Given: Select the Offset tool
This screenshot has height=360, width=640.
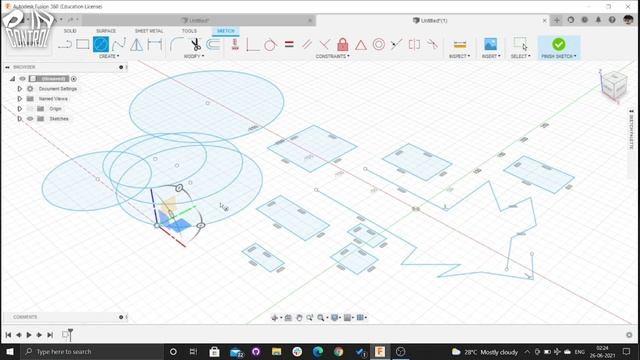Looking at the screenshot, I should pos(213,44).
